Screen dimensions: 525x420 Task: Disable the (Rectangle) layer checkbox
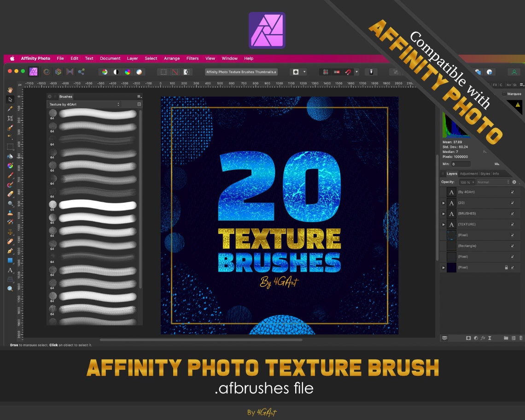512,246
